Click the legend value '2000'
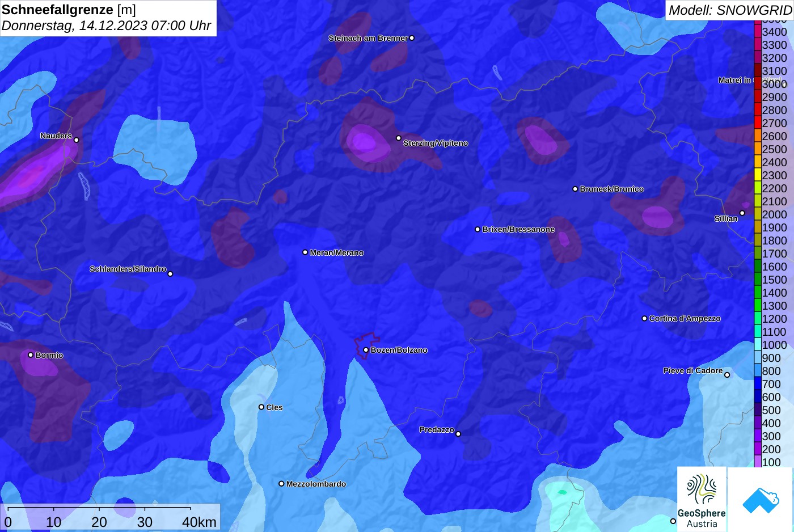794x532 pixels. point(774,214)
